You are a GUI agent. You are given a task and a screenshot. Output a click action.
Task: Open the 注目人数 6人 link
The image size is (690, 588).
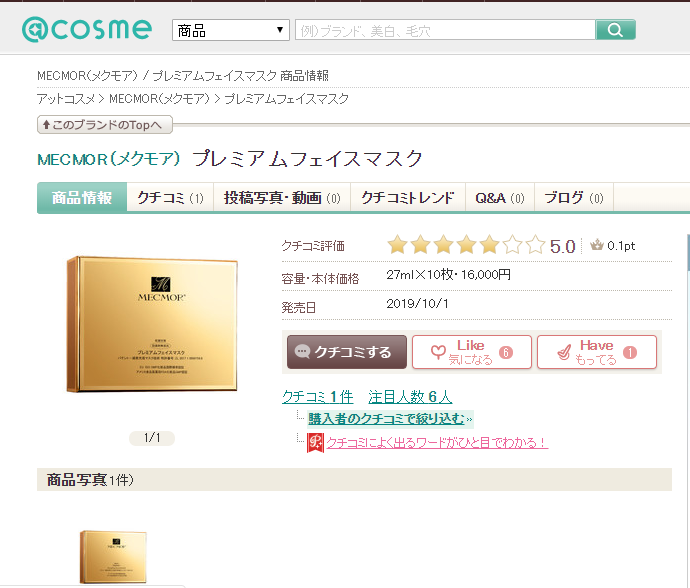(410, 397)
